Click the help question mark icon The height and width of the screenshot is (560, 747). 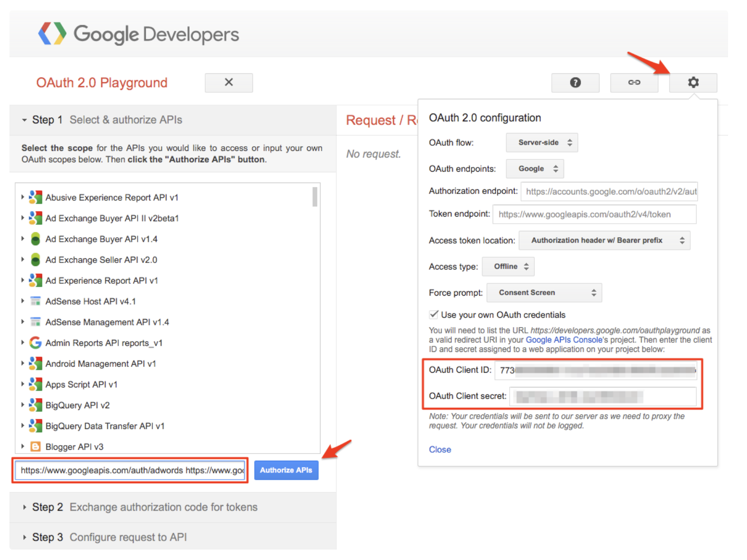pos(575,83)
